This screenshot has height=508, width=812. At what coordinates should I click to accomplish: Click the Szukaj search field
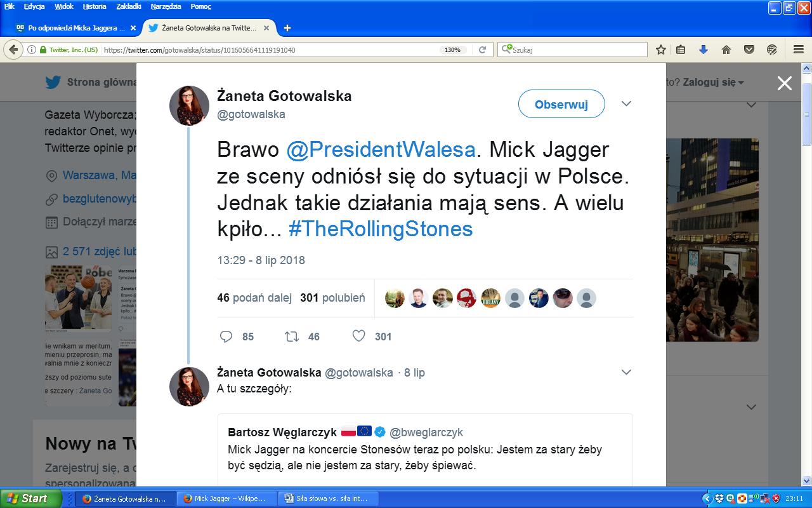pos(577,50)
